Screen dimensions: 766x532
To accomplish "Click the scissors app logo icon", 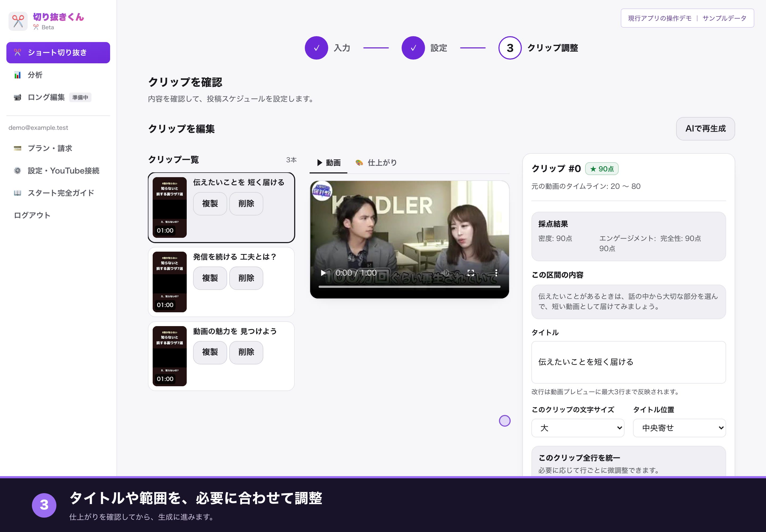I will point(18,21).
